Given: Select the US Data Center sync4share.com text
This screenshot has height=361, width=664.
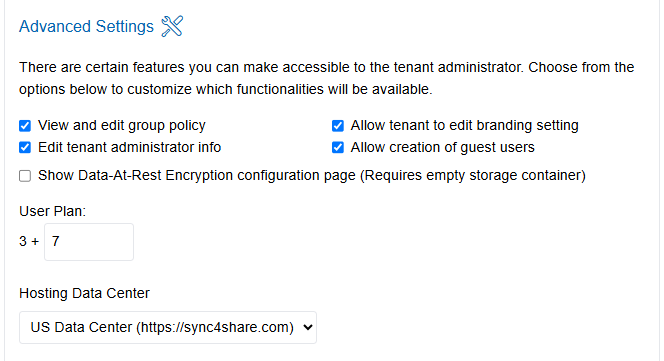Looking at the screenshot, I should pyautogui.click(x=162, y=328).
